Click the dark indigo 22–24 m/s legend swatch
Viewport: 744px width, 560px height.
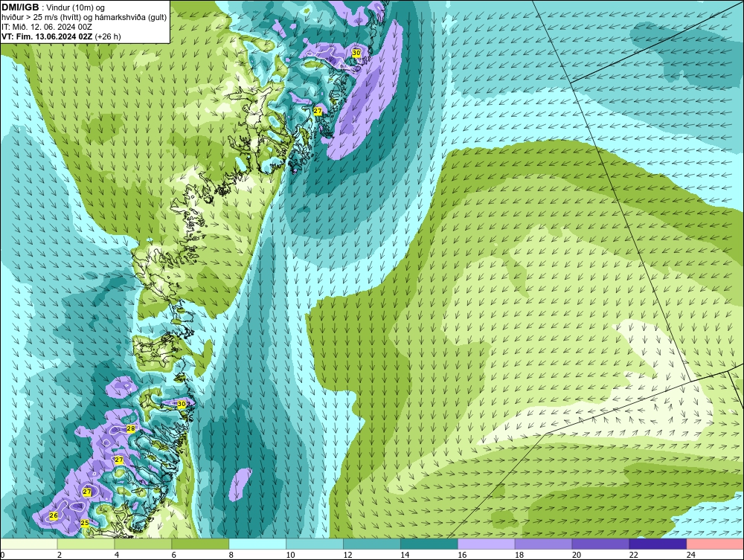click(x=658, y=544)
